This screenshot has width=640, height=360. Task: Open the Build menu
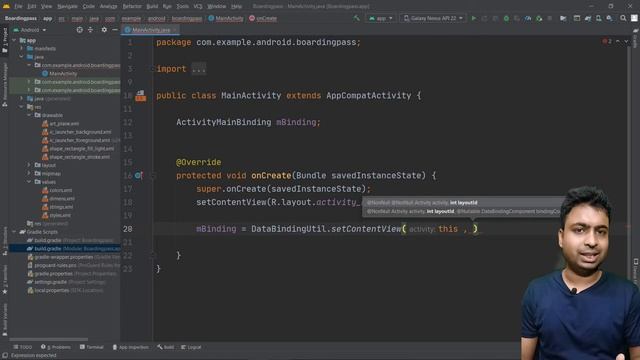click(152, 7)
